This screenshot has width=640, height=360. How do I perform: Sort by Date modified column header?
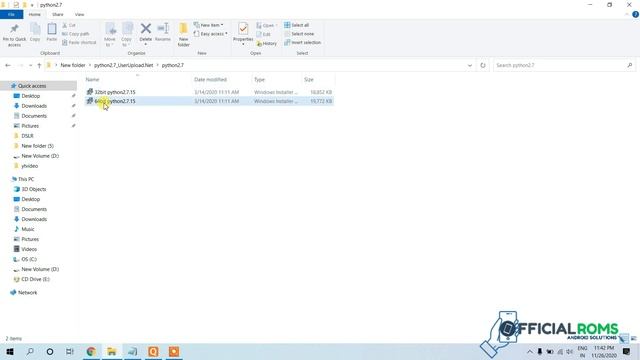210,80
